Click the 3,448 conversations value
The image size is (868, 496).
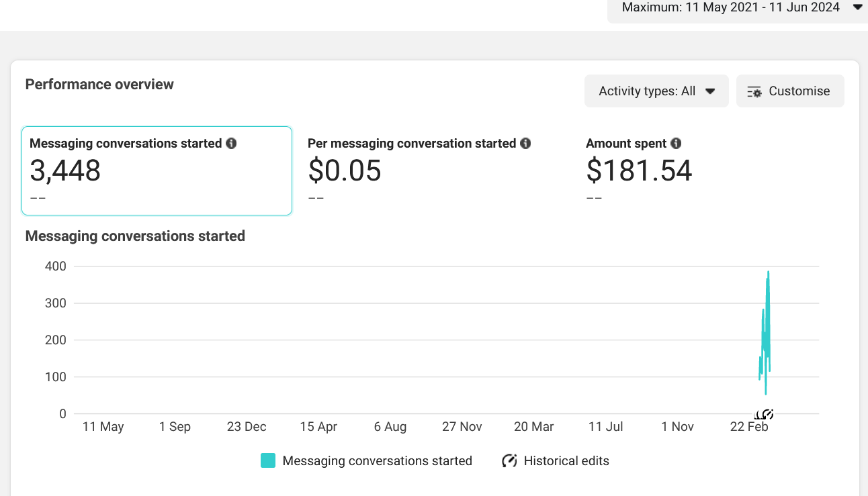coord(65,170)
